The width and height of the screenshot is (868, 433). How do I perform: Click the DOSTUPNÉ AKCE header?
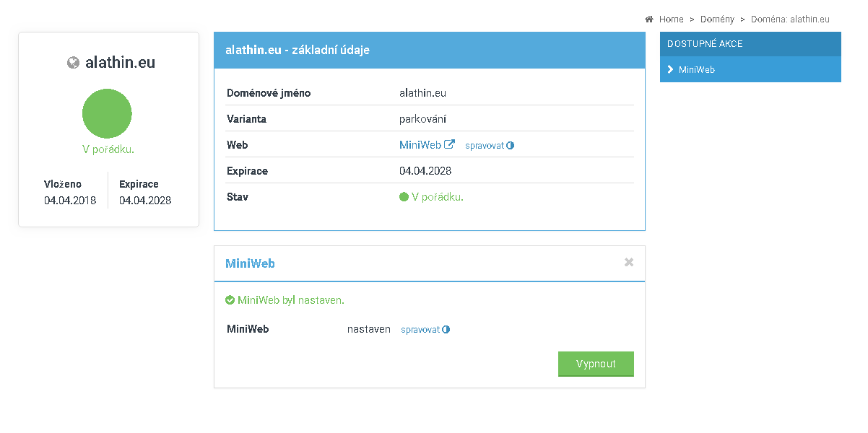705,44
